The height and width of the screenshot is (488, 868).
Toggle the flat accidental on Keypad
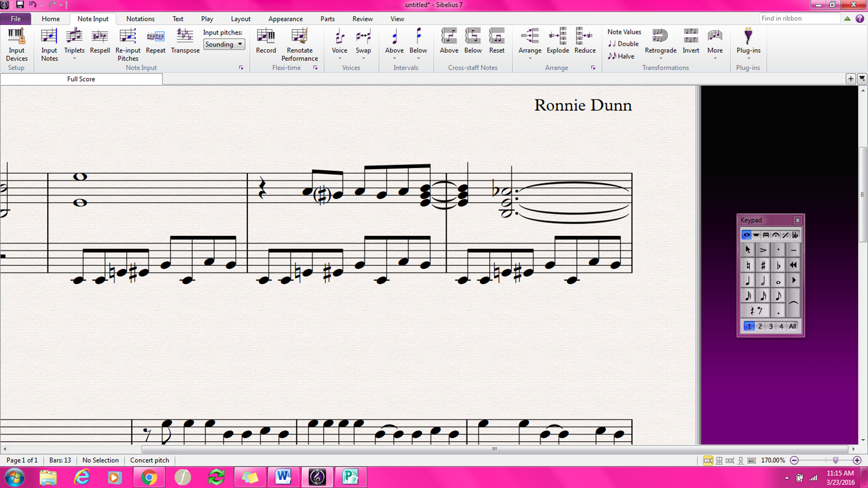coord(778,265)
